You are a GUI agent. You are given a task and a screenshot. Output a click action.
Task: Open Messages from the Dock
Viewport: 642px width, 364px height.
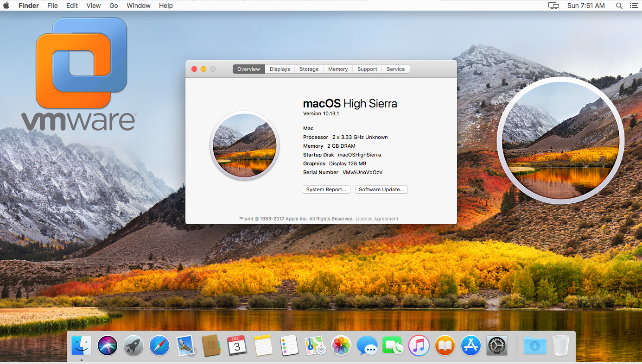click(x=367, y=345)
